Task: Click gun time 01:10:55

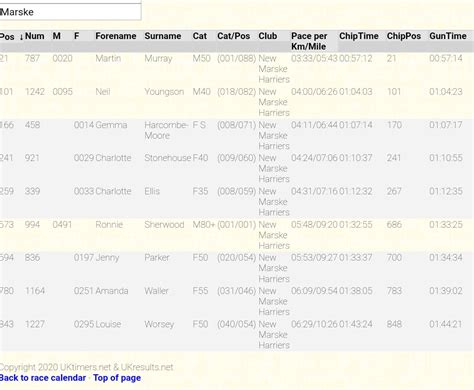Action: click(446, 158)
